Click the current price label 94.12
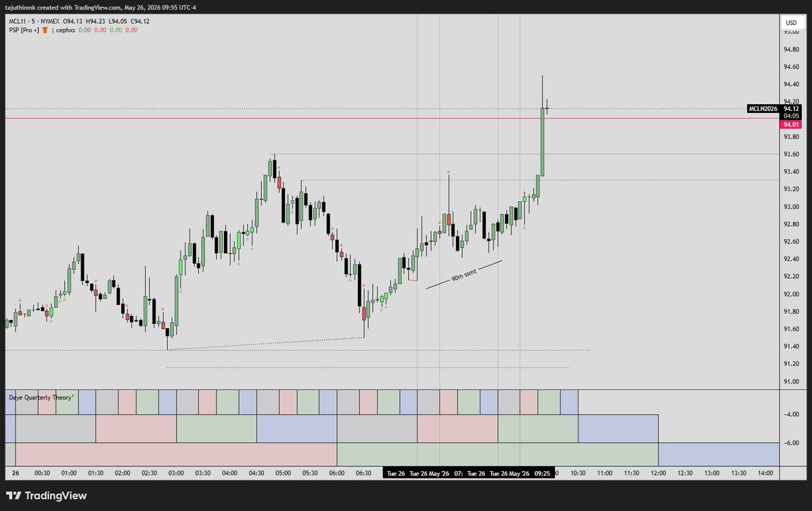Screen dimensions: 812x511 pyautogui.click(x=791, y=108)
